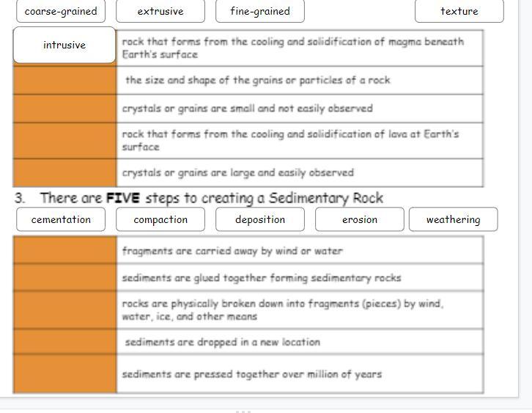Select the coarse-grained word tile
This screenshot has width=532, height=413.
pos(61,11)
